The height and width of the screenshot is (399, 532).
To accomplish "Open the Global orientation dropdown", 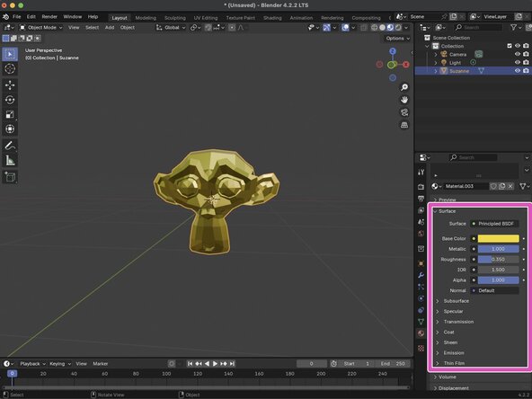I will click(x=171, y=28).
